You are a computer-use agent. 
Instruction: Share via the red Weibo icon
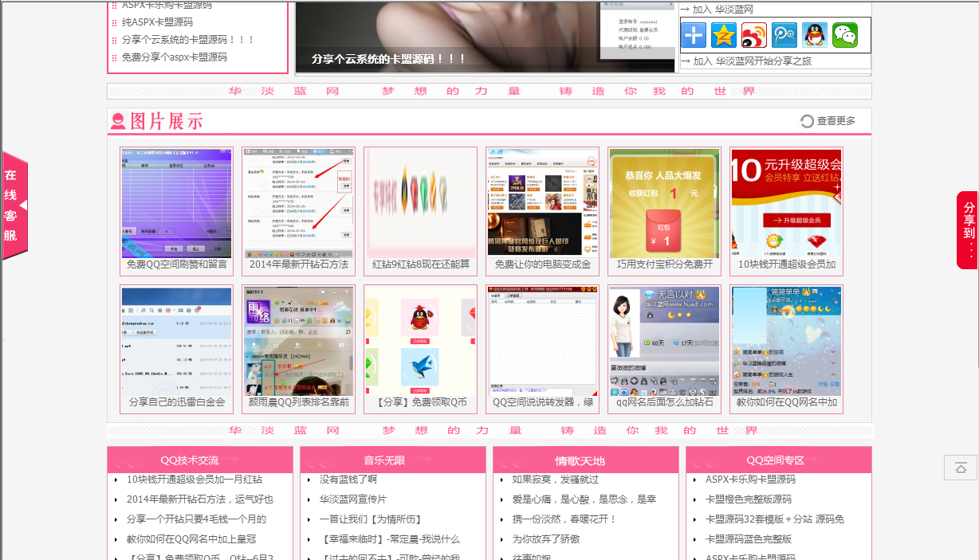click(754, 35)
